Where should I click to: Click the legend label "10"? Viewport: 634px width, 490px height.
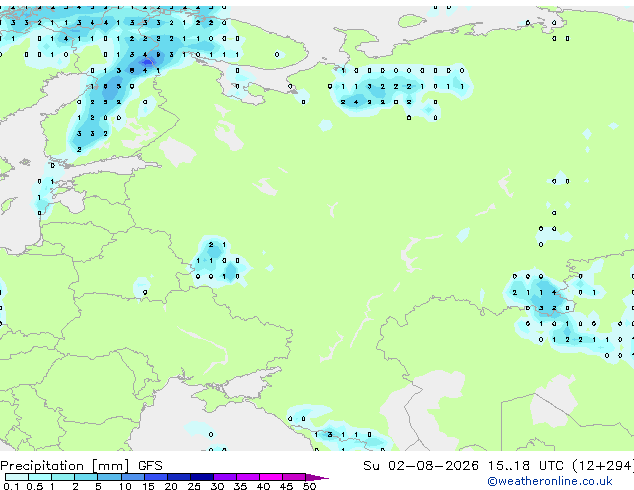[x=125, y=486]
